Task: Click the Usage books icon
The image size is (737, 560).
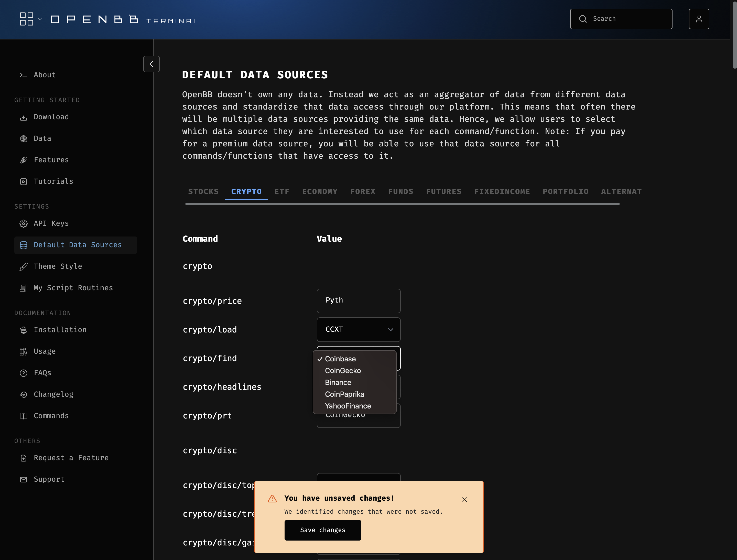Action: 23,352
